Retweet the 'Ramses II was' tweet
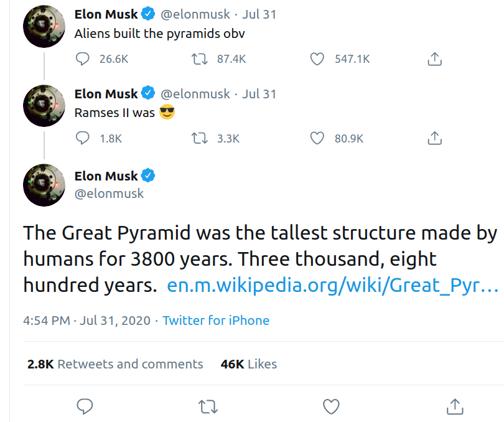Screen dimensions: 504x422 pyautogui.click(x=200, y=139)
